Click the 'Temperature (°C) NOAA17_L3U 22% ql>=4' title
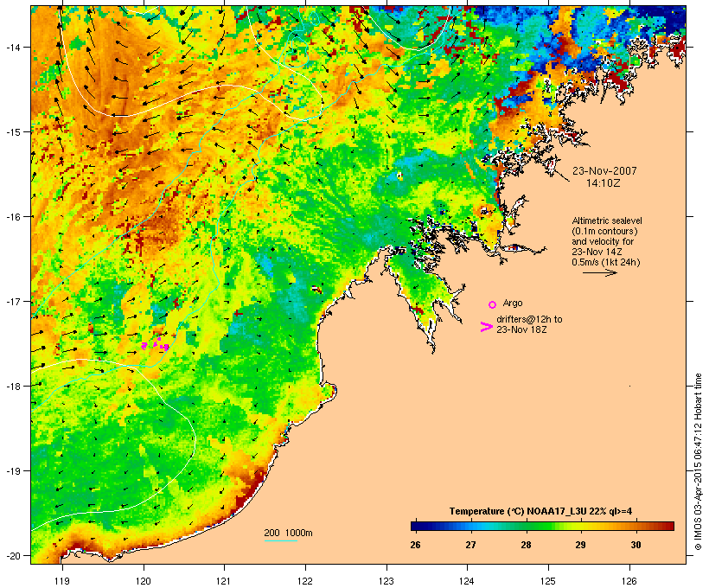The image size is (709, 588). (x=540, y=511)
